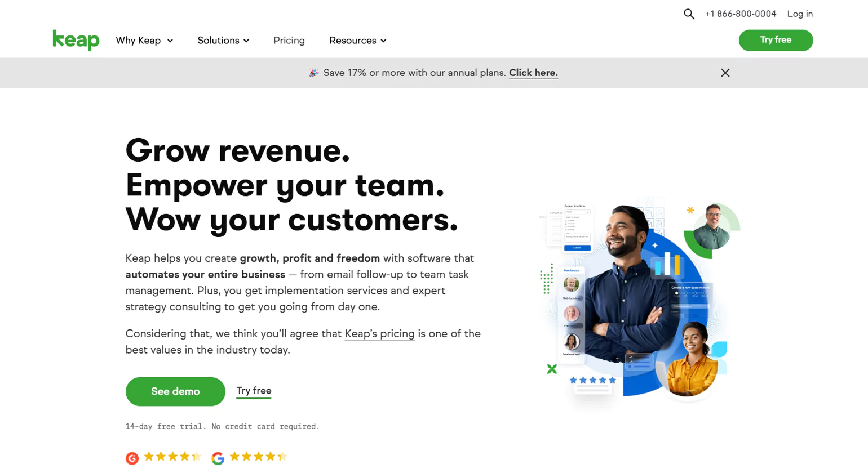Click the See demo button
Image resolution: width=868 pixels, height=473 pixels.
(x=175, y=391)
